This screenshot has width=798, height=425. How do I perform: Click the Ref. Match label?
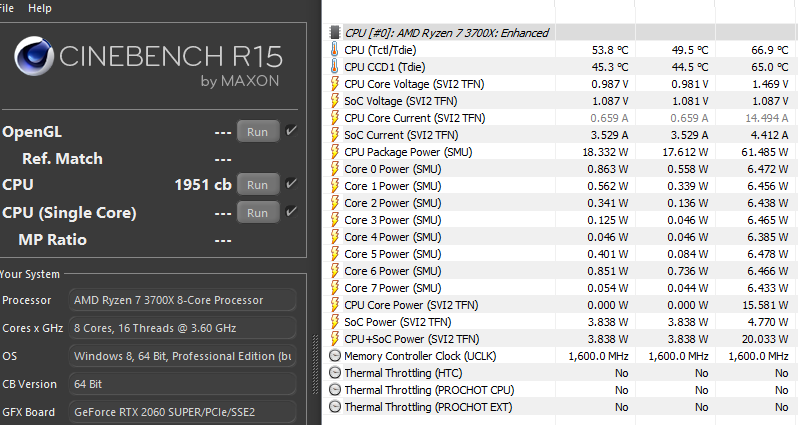coord(62,159)
